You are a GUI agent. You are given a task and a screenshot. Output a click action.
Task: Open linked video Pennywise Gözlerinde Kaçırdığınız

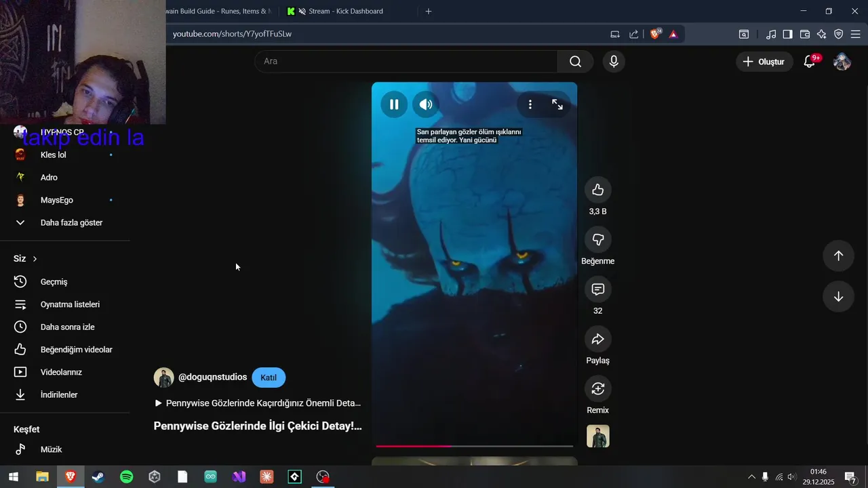tap(258, 403)
